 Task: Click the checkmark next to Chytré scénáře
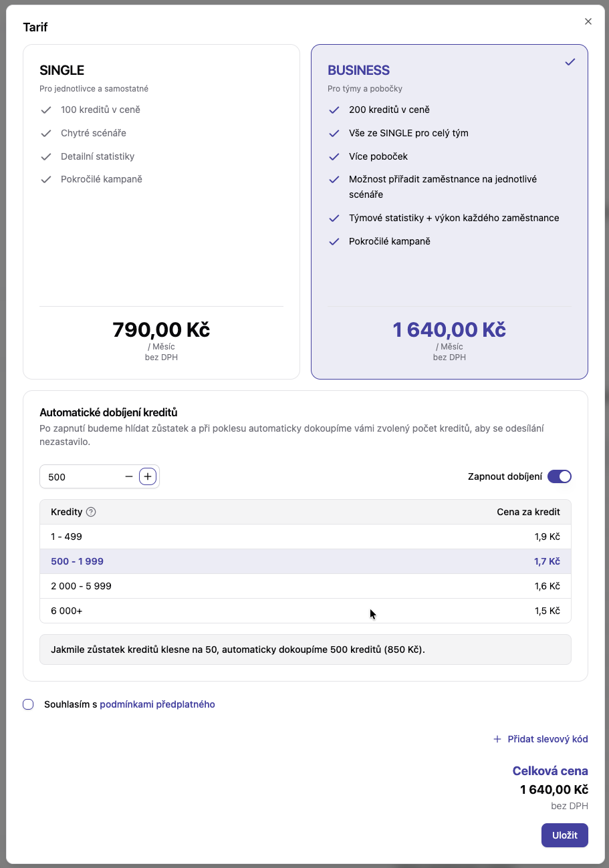[x=45, y=132]
